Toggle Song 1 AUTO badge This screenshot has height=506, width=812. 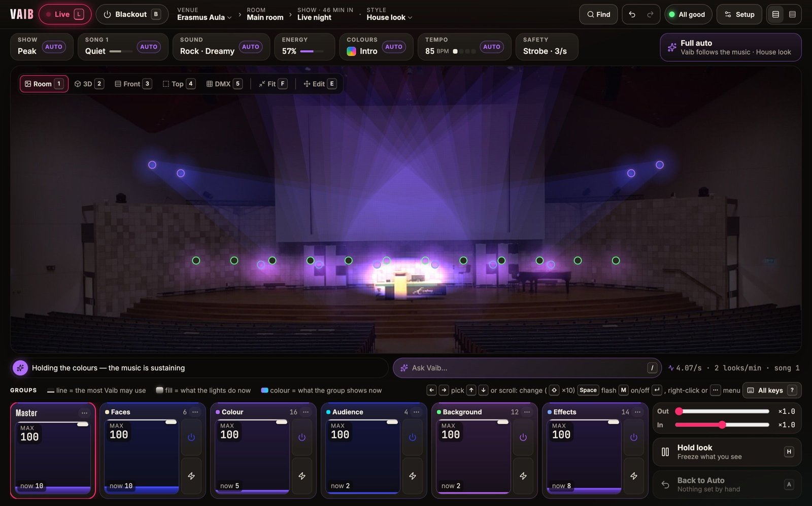149,47
